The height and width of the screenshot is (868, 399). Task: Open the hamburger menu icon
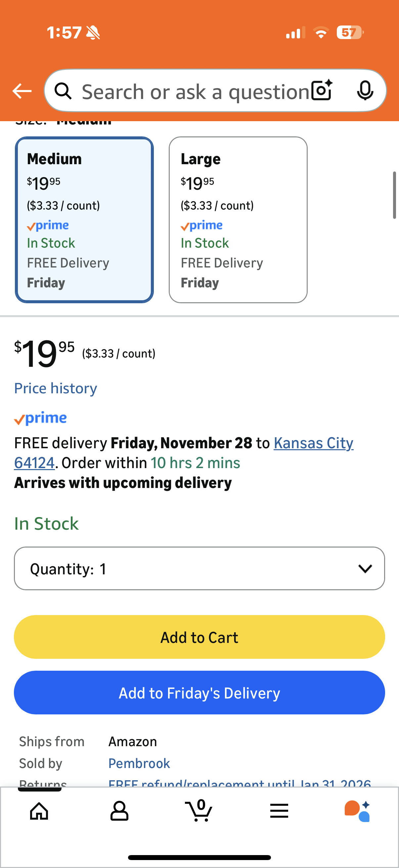point(279,811)
